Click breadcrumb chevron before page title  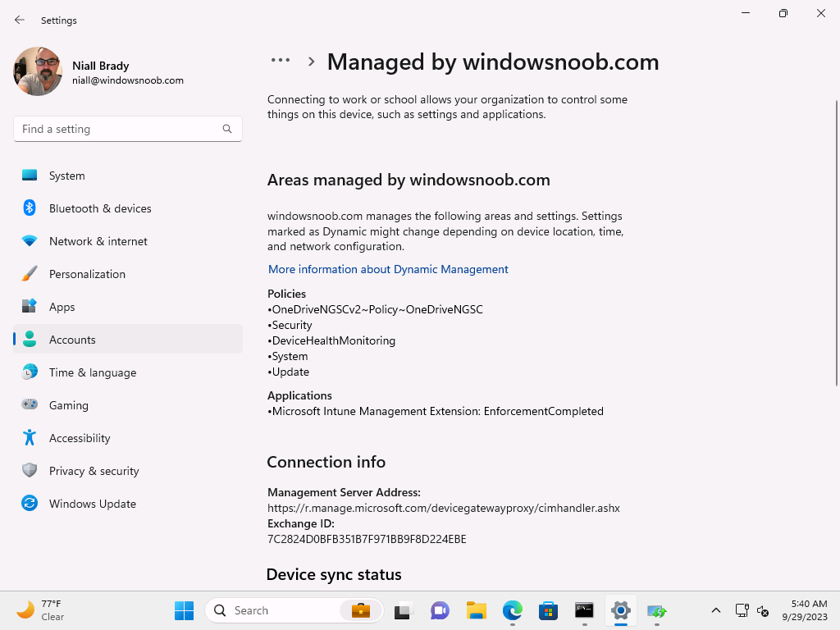coord(311,62)
